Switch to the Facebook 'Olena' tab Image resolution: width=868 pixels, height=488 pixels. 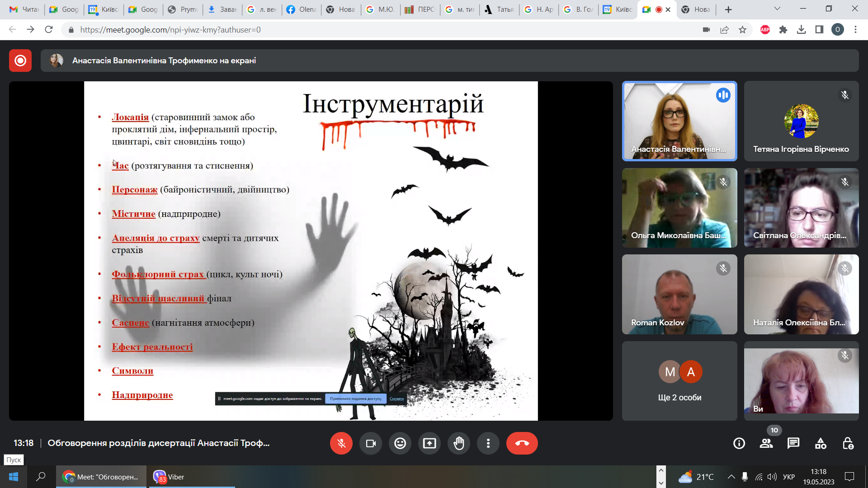(x=302, y=9)
